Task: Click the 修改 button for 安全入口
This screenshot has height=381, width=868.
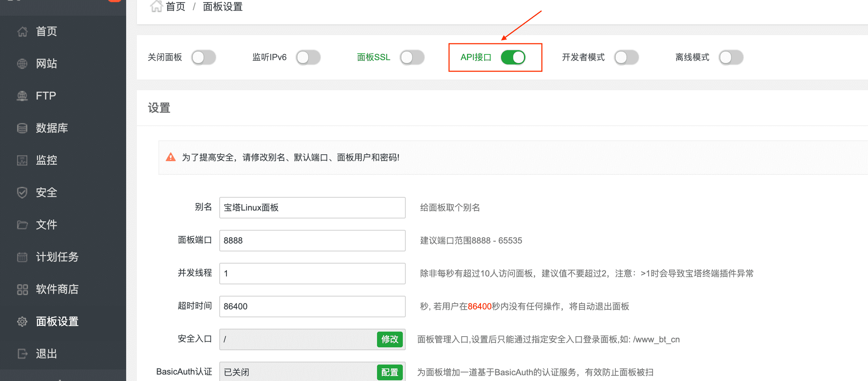Action: click(390, 339)
